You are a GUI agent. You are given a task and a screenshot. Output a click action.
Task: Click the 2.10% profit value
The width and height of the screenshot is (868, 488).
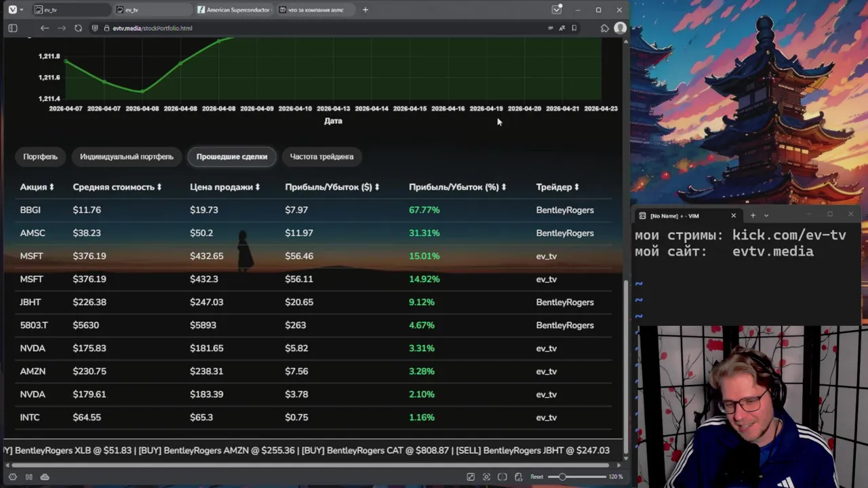point(422,394)
